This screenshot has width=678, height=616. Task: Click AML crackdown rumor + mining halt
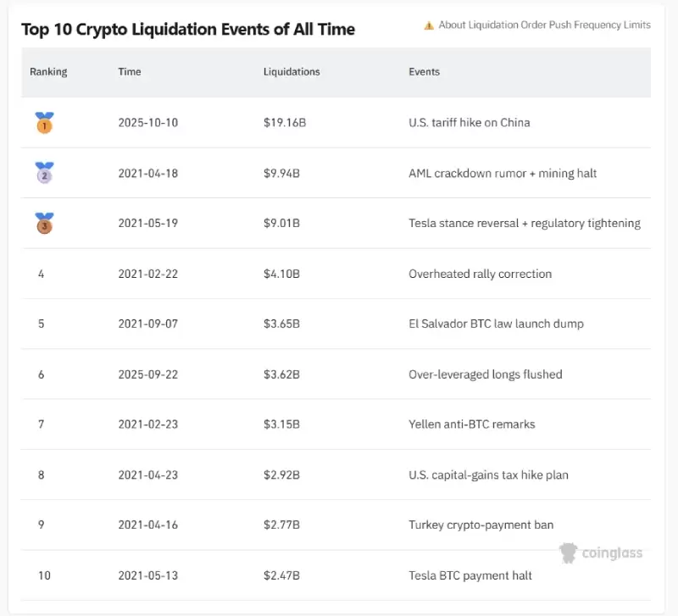click(503, 173)
